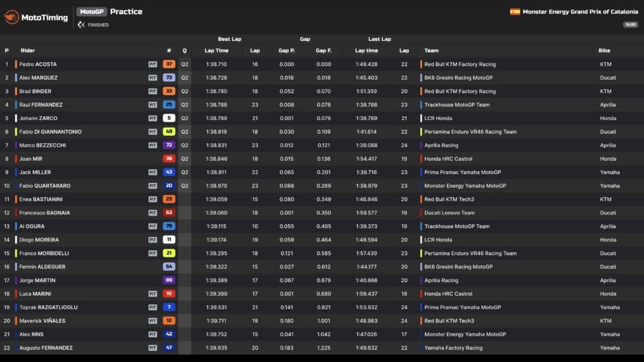The image size is (644, 362).
Task: Click Honda HRC Castrol in Joan Mir's row
Action: 448,159
